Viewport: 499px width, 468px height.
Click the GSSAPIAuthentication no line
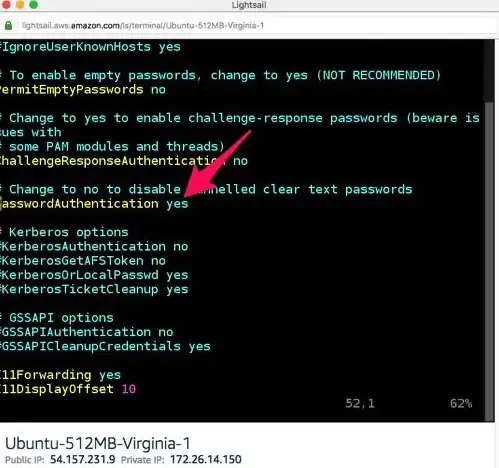click(87, 332)
